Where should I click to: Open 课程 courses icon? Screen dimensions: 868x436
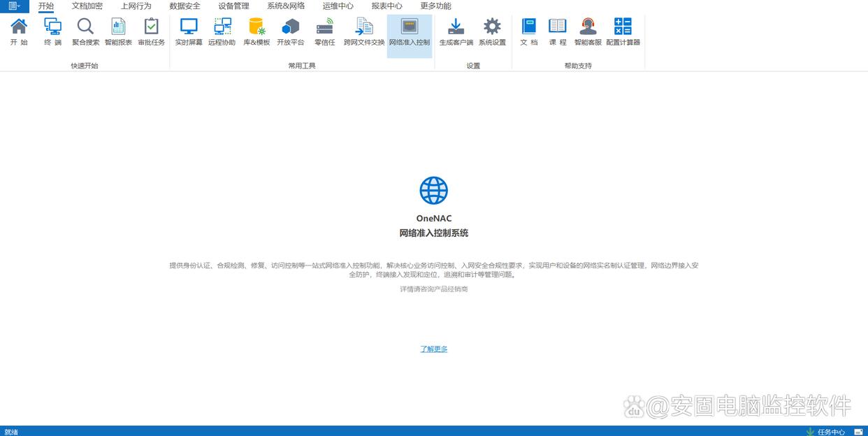point(558,32)
